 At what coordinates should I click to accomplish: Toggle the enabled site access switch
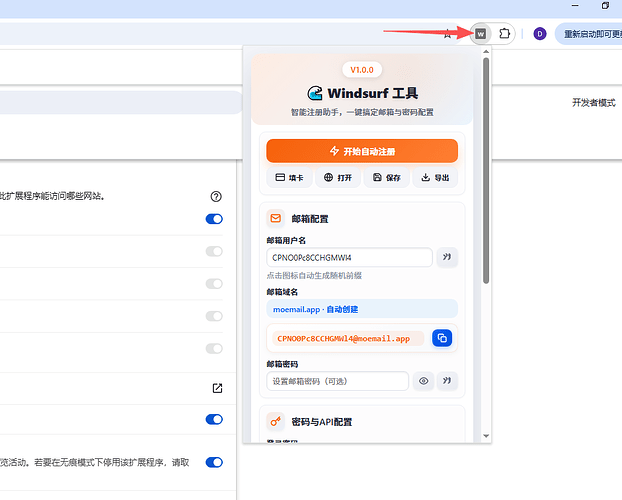(x=214, y=219)
